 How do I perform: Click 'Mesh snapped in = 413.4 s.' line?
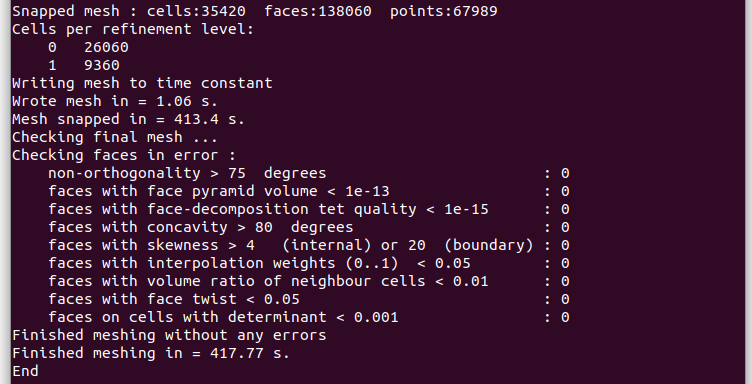coord(129,119)
